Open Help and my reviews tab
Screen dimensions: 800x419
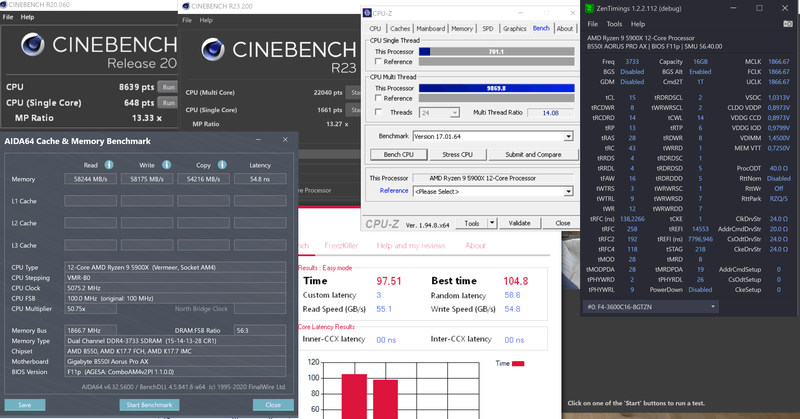tap(411, 245)
